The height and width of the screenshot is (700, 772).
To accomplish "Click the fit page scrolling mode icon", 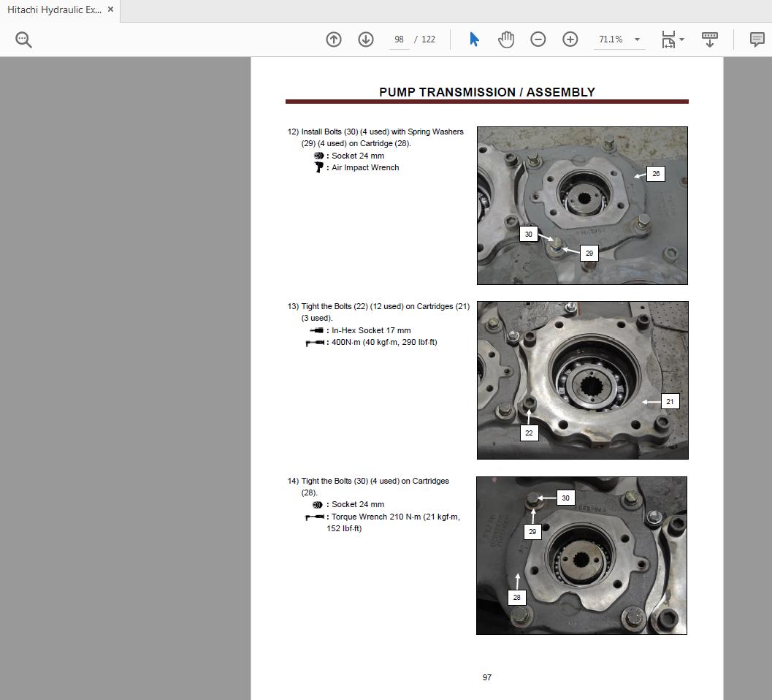I will 668,39.
